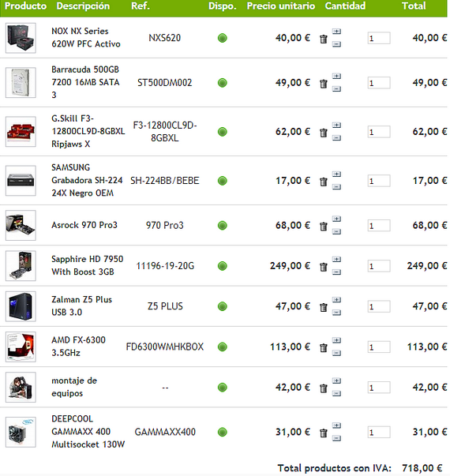Open Sapphire HD 7950 With Boost link

[x=87, y=265]
